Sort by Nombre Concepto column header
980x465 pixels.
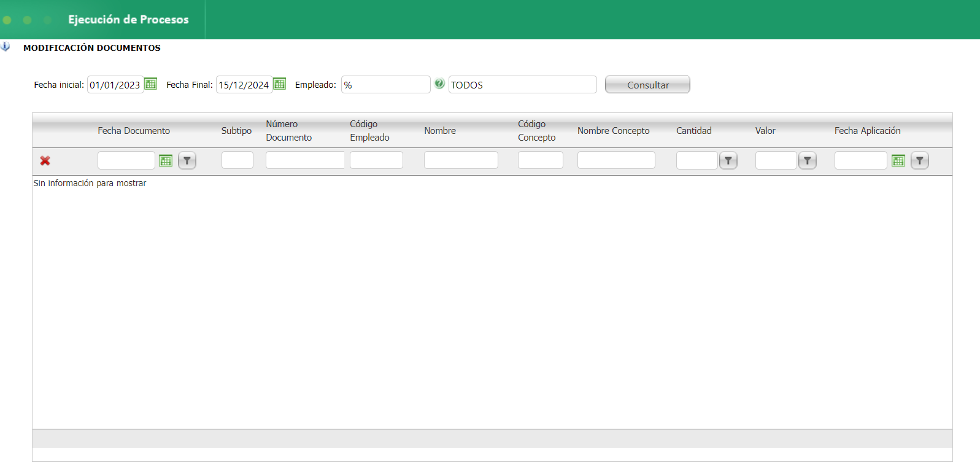(614, 131)
